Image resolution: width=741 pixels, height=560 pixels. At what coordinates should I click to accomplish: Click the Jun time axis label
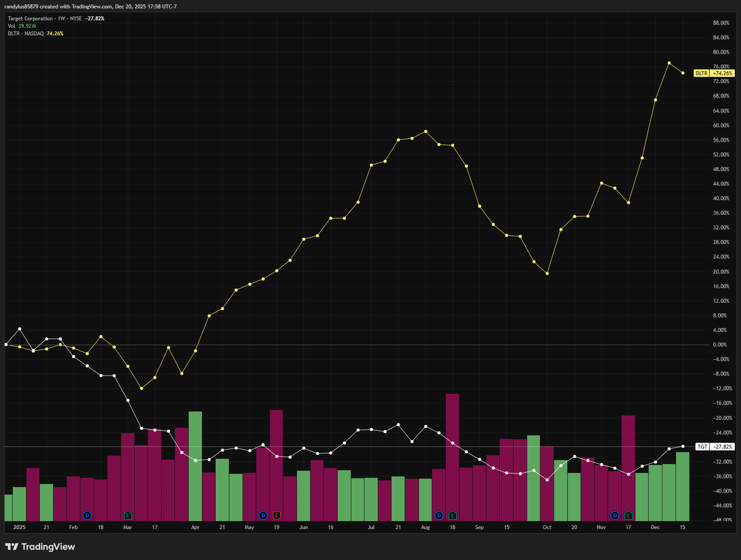pyautogui.click(x=303, y=528)
